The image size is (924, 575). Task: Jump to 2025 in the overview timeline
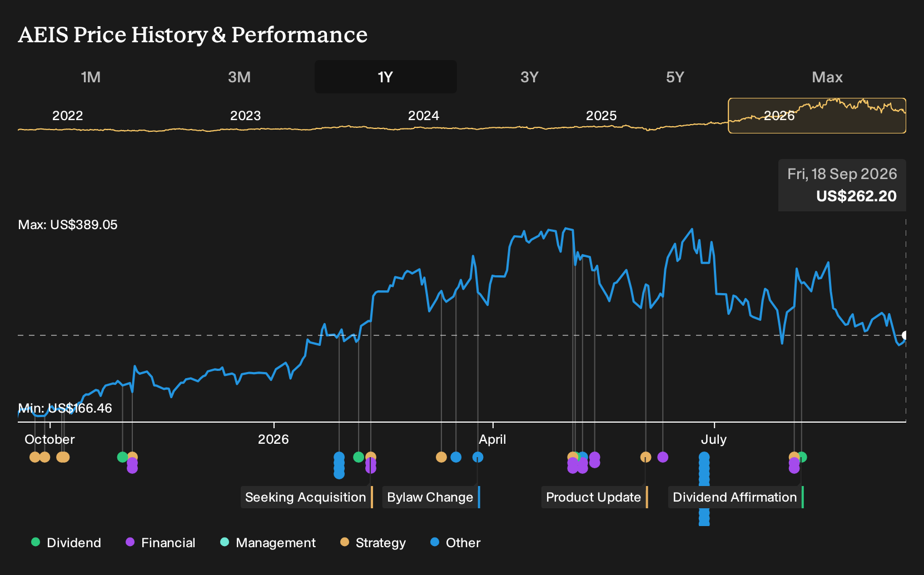(x=601, y=116)
